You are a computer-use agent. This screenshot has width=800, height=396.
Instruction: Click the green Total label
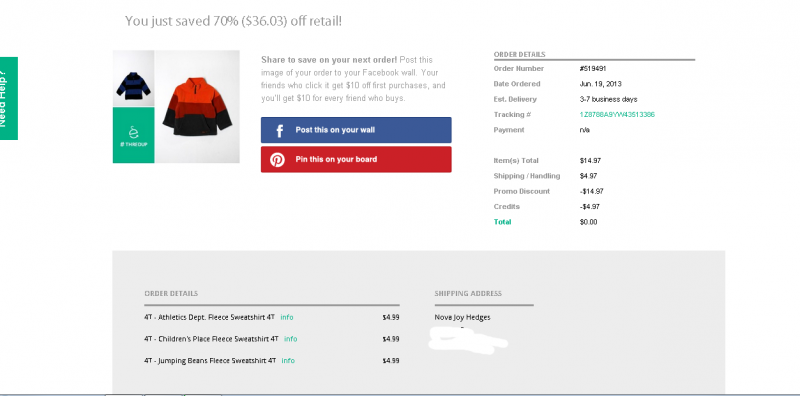pos(503,222)
